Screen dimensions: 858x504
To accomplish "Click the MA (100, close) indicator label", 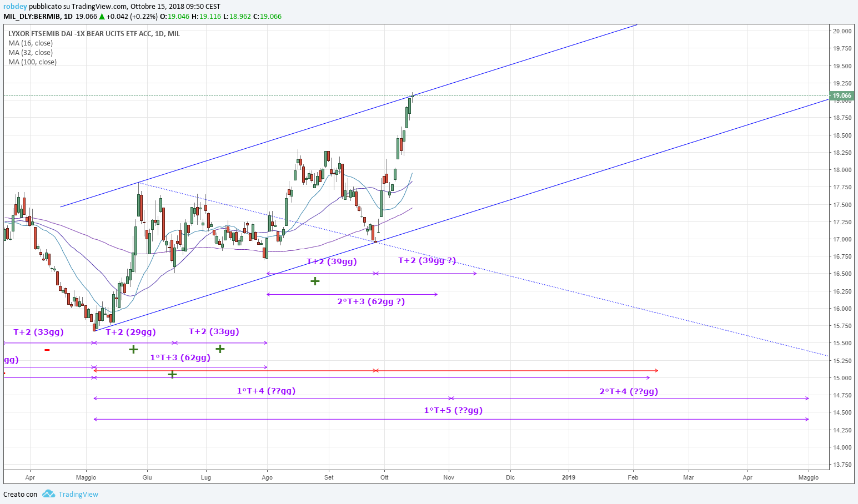I will [32, 62].
